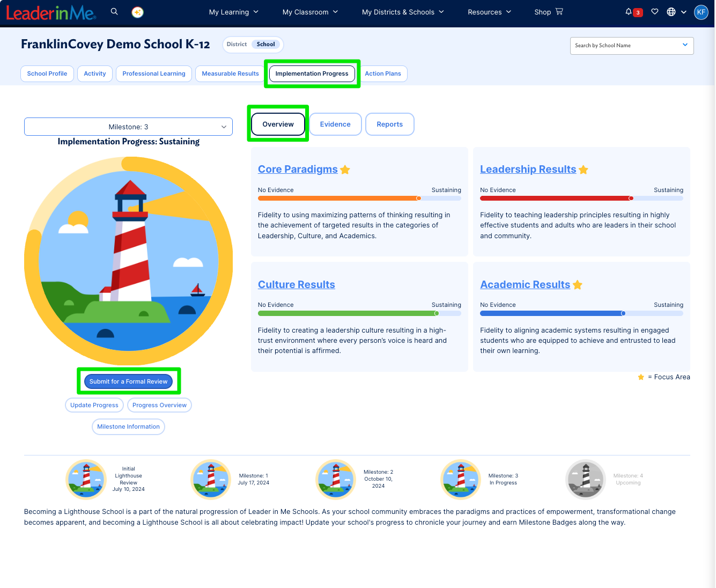The height and width of the screenshot is (588, 716).
Task: Expand the language chevron beside the globe
Action: tap(684, 12)
